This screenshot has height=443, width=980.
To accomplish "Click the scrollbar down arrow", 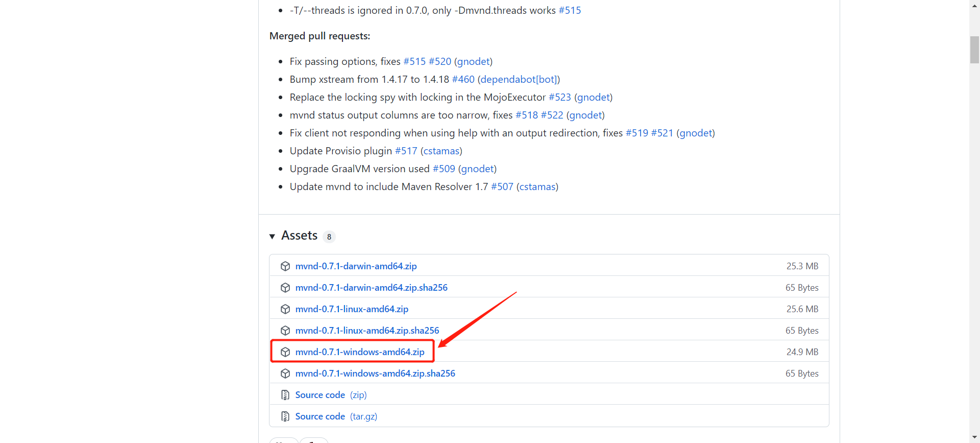I will [x=974, y=438].
